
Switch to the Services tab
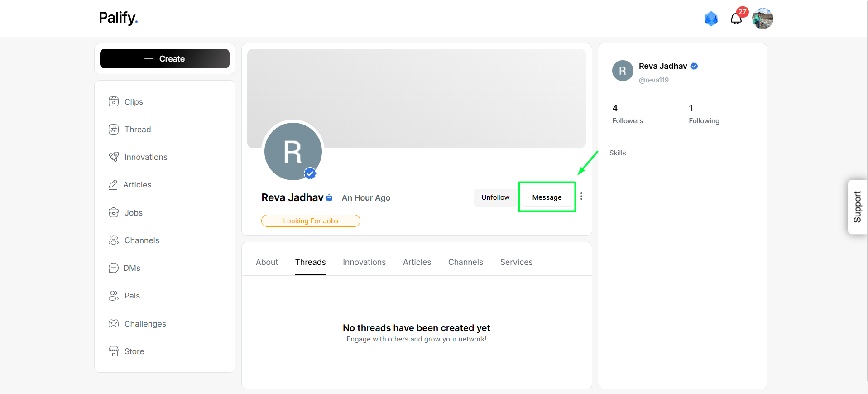pos(516,262)
